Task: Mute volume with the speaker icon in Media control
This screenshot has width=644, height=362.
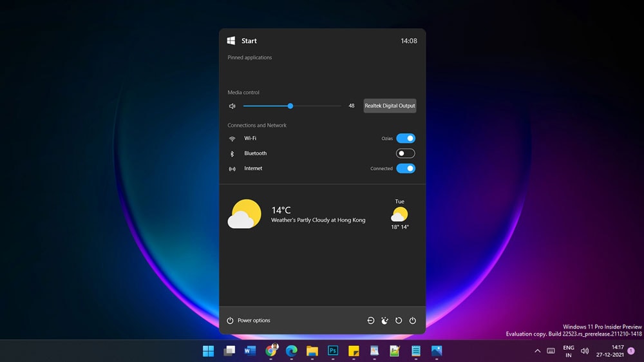Action: [x=232, y=106]
